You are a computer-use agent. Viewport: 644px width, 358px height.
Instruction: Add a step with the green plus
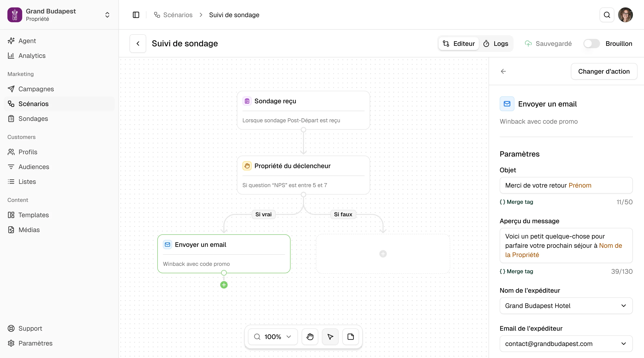[224, 285]
